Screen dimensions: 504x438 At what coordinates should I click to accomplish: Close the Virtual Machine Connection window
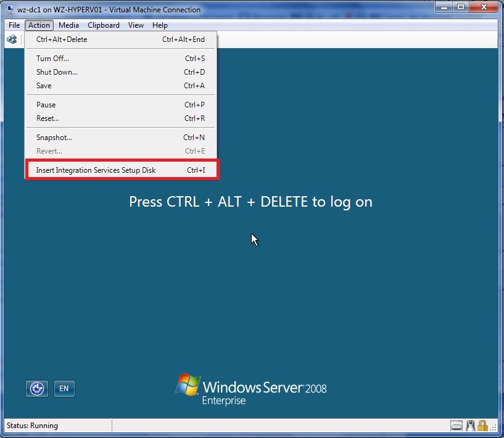[x=484, y=7]
